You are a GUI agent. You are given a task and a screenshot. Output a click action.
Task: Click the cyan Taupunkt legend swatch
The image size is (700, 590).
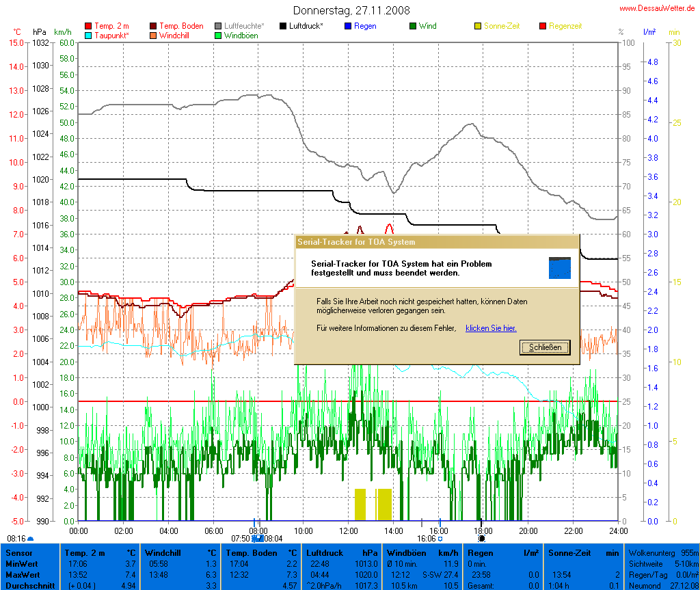pos(87,35)
